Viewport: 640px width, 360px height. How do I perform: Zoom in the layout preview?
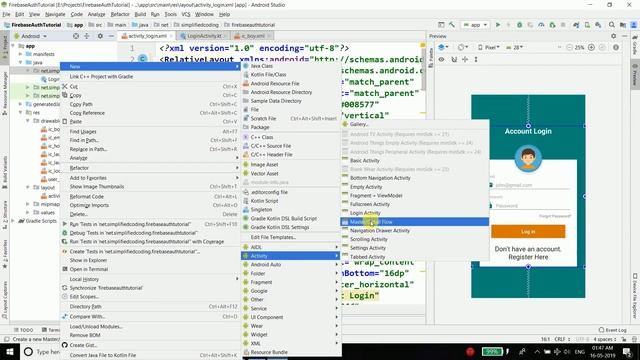(x=591, y=47)
